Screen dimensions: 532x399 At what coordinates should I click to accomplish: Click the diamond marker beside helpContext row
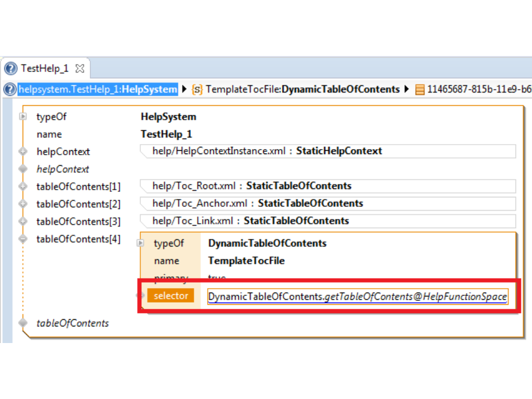click(23, 151)
